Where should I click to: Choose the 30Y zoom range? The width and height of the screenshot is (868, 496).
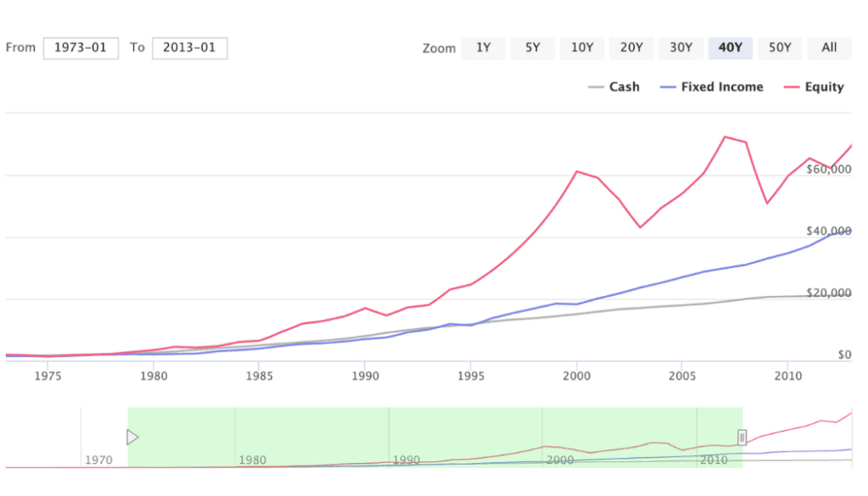[x=681, y=47]
